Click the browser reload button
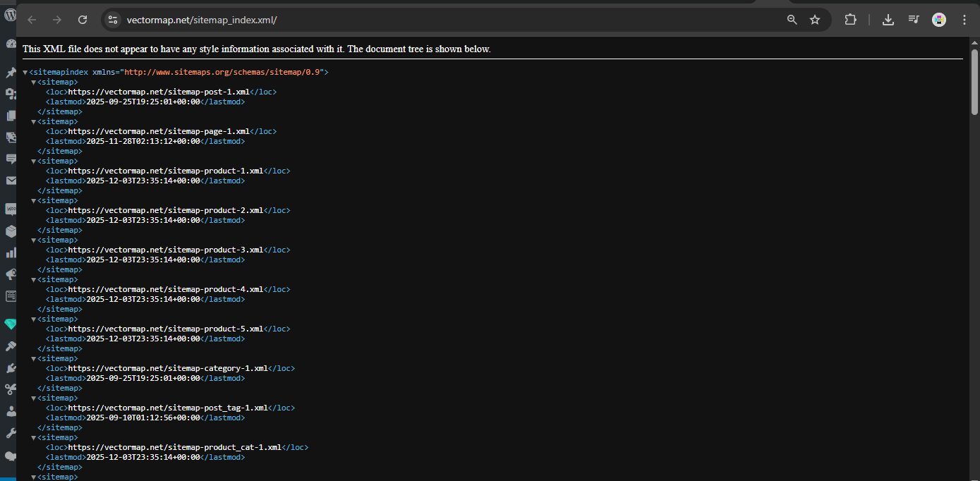Viewport: 980px width, 481px height. coord(83,20)
